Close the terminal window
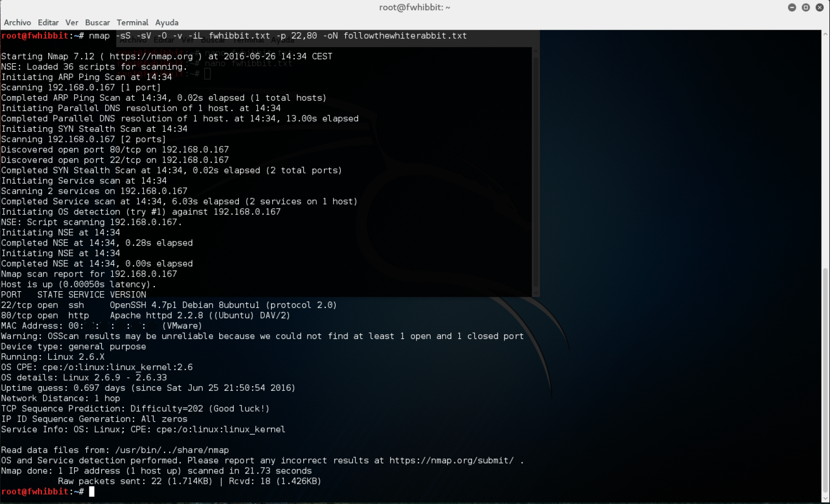Viewport: 830px width, 504px height. 820,7
